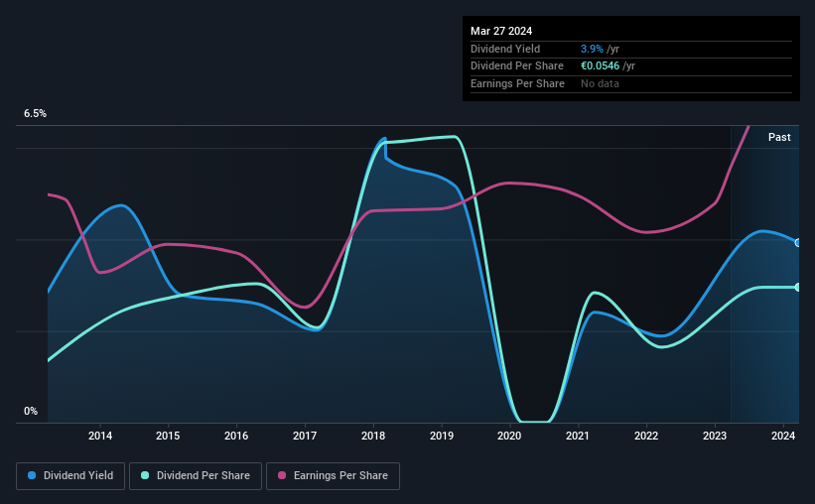815x504 pixels.
Task: Select the Dividend Yield endpoint marker at 2024
Action: (798, 243)
